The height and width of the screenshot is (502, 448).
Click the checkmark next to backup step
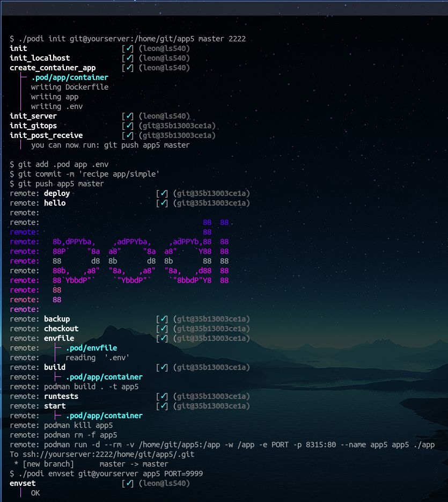pyautogui.click(x=164, y=319)
